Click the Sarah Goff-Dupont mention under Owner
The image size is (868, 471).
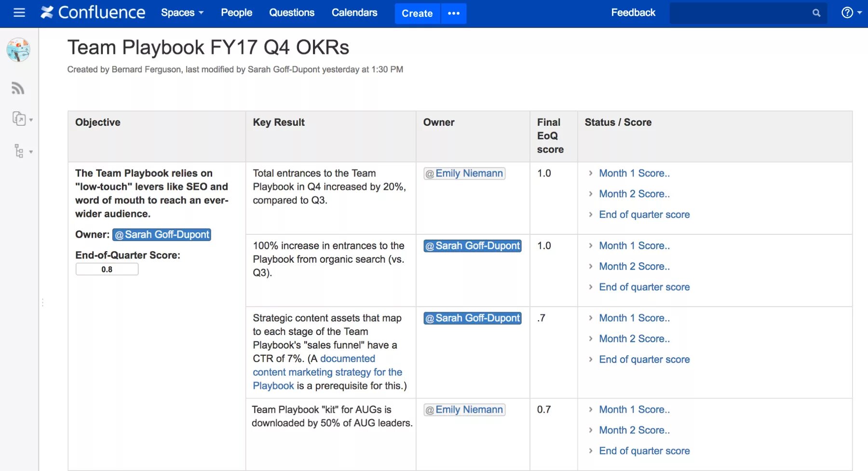pyautogui.click(x=162, y=235)
